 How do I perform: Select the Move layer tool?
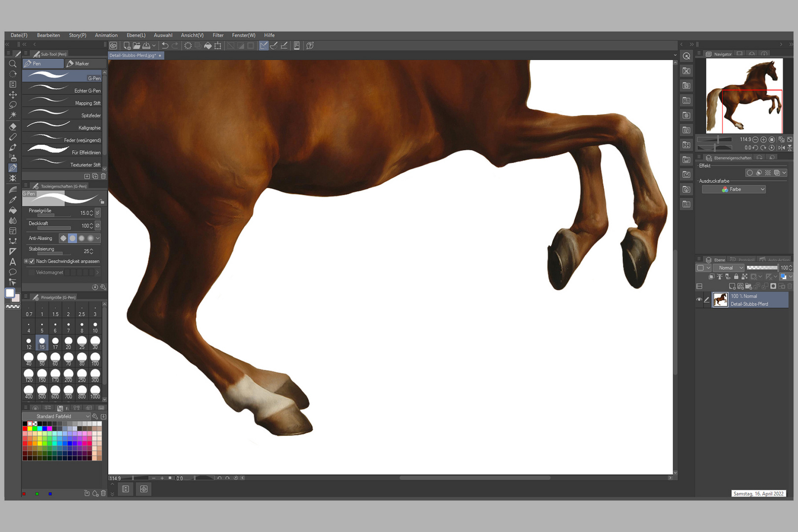coord(13,94)
